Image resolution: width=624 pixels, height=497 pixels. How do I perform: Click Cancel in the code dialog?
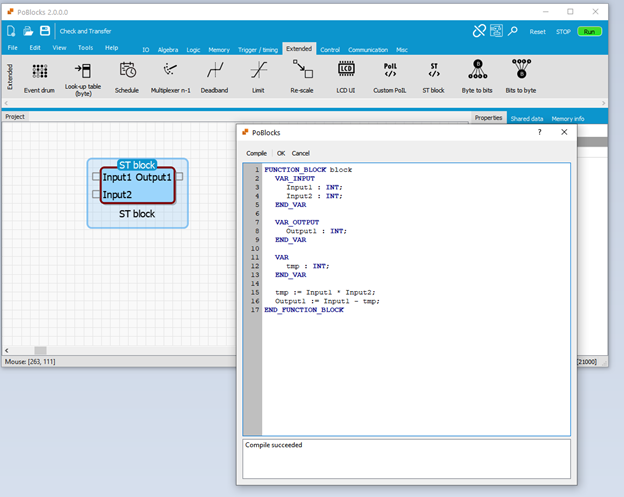tap(300, 153)
